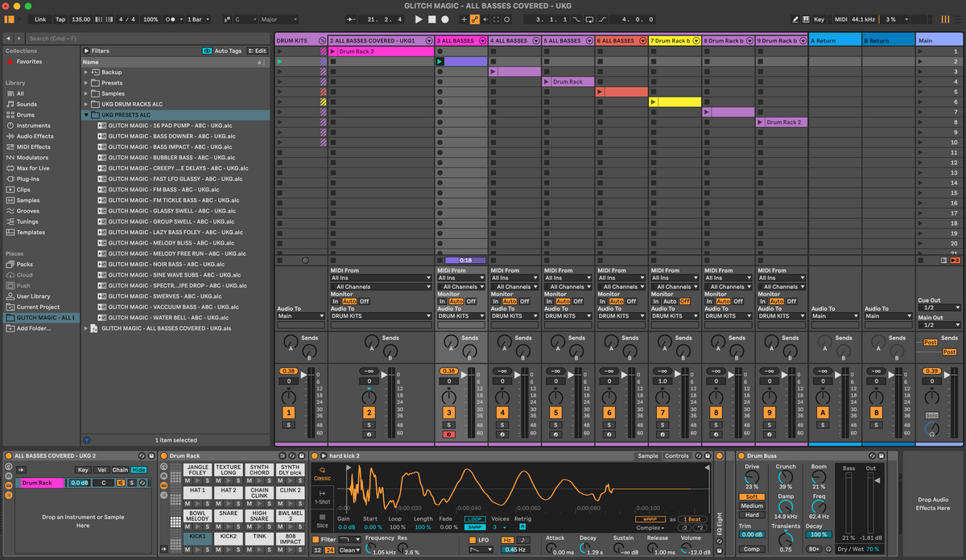Open Audio Effects in the browser library
Viewport: 966px width, 560px height.
(x=35, y=136)
